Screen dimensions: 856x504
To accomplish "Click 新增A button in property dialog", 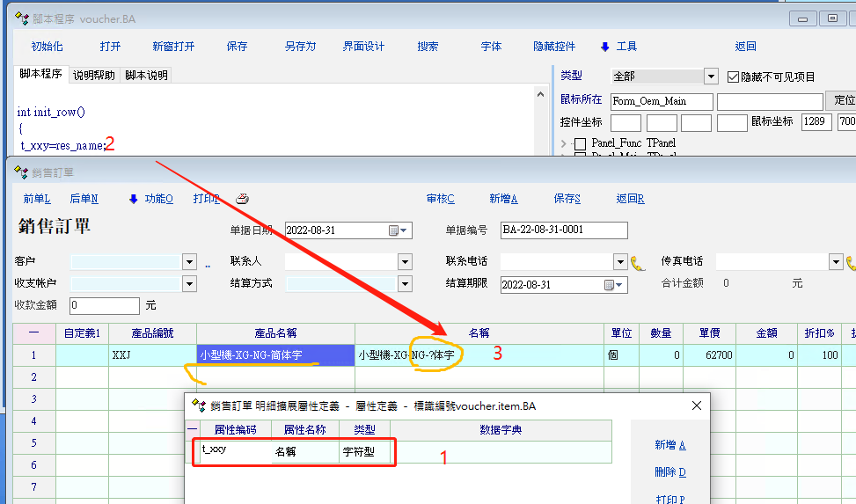I will (669, 445).
